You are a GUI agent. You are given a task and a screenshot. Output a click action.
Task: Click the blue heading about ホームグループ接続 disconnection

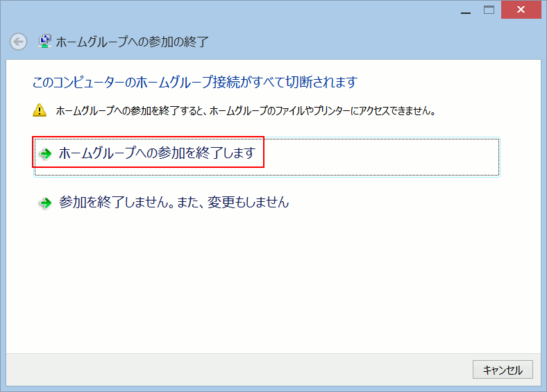pos(194,83)
